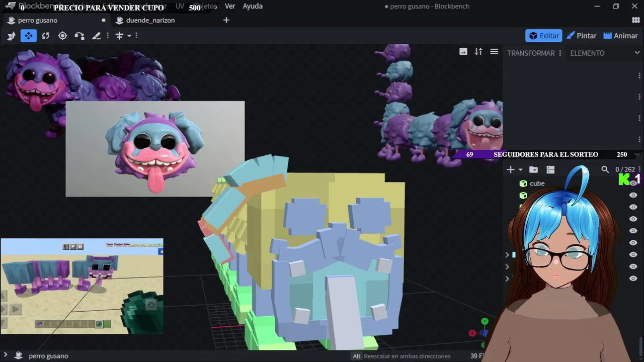Open the TRANSFORMAR panel tab
Viewport: 644px width, 362px height.
tap(531, 53)
